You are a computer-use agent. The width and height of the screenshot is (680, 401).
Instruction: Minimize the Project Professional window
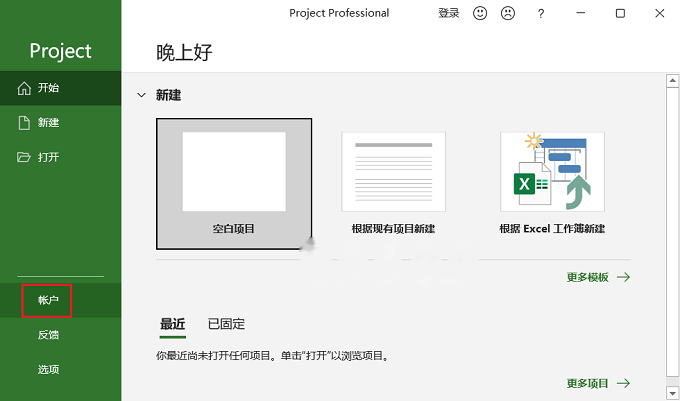click(581, 13)
